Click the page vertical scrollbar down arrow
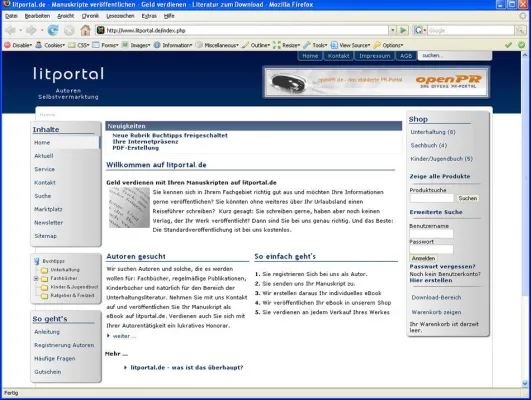This screenshot has height=400, width=531. coord(525,383)
